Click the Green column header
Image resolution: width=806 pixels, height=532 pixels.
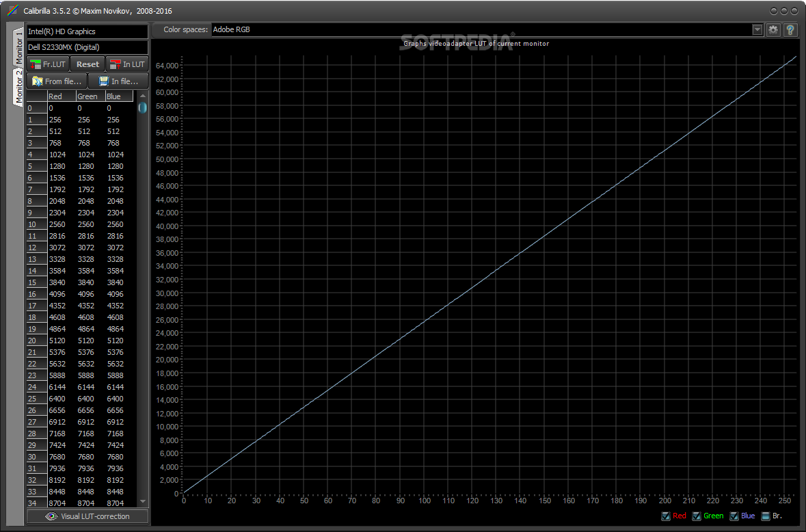90,96
